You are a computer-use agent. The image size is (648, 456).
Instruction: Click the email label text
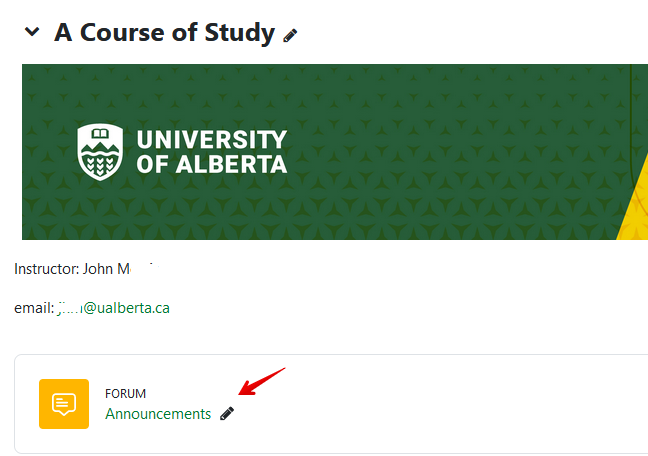[33, 308]
